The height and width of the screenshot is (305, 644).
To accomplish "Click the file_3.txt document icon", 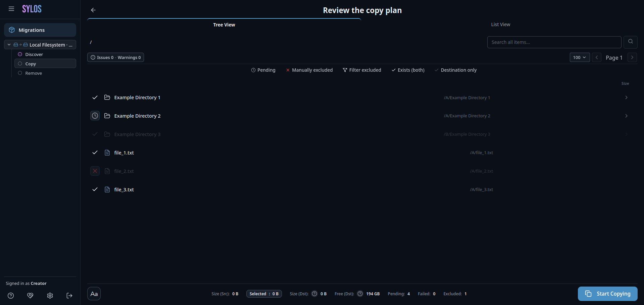I will pos(107,189).
